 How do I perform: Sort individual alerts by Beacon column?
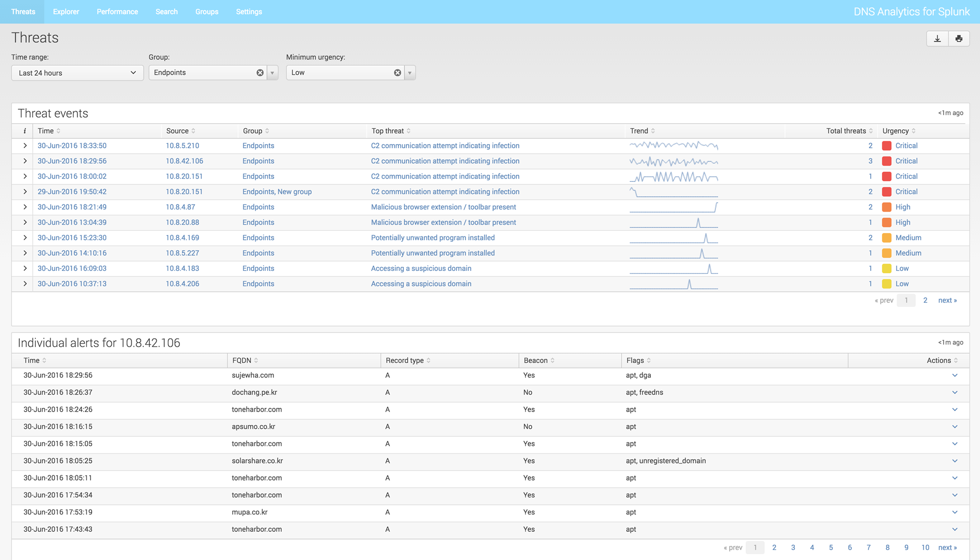click(x=539, y=360)
